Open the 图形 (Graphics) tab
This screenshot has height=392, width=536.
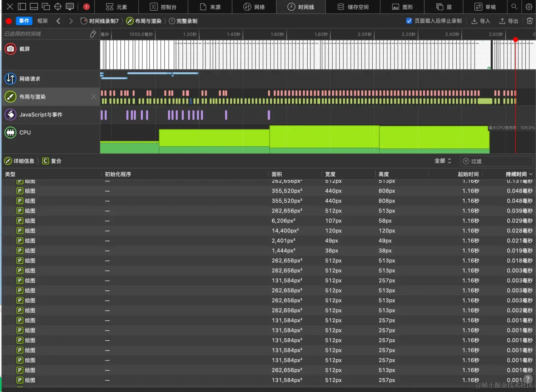[402, 7]
